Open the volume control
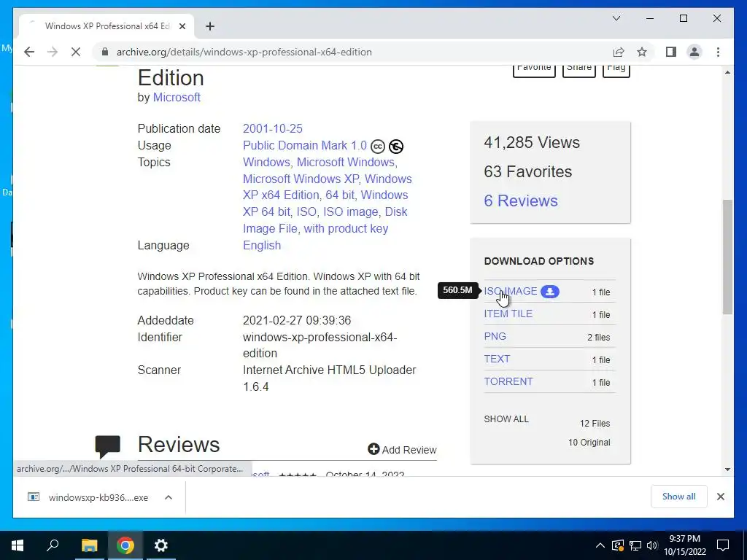Viewport: 747px width, 560px height. pyautogui.click(x=651, y=545)
